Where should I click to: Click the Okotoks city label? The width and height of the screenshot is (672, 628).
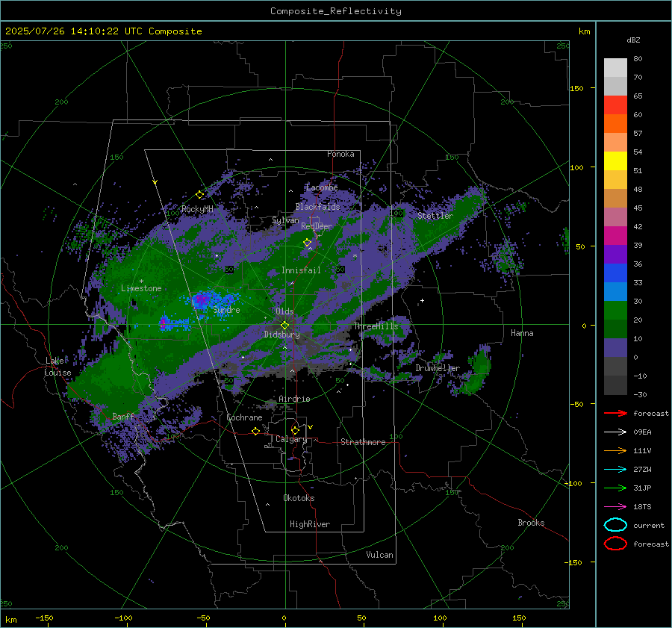pyautogui.click(x=299, y=498)
